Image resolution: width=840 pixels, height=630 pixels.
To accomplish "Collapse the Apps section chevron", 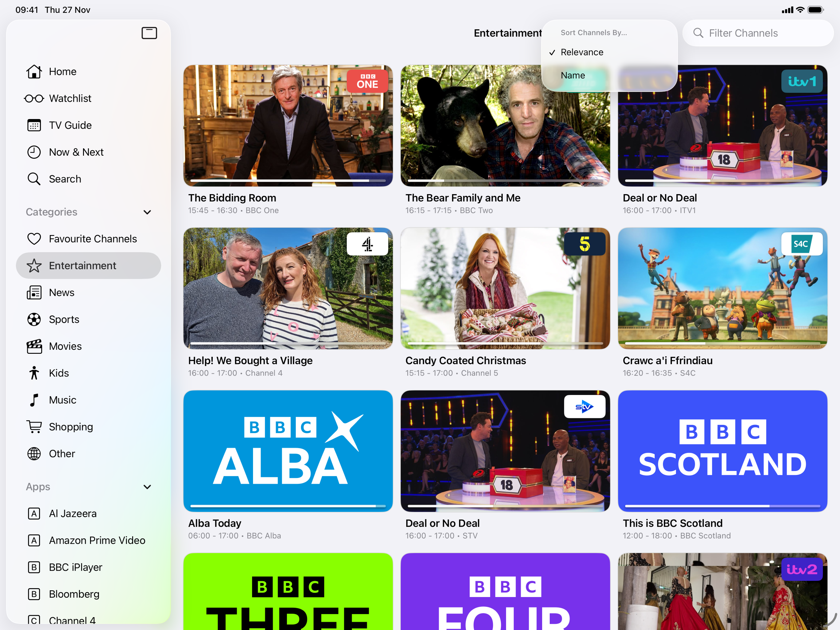I will [147, 487].
